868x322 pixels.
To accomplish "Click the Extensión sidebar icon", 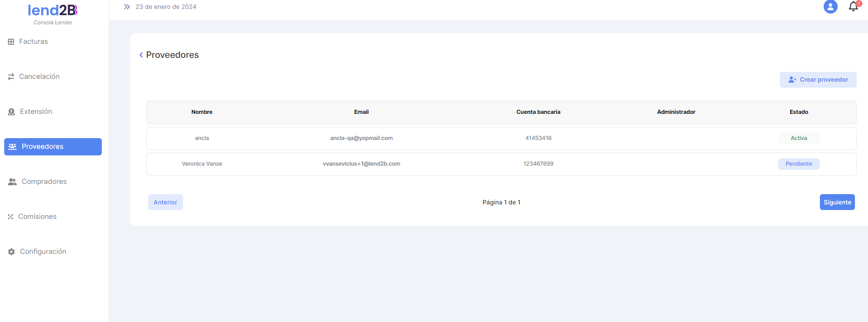I will click(x=12, y=112).
